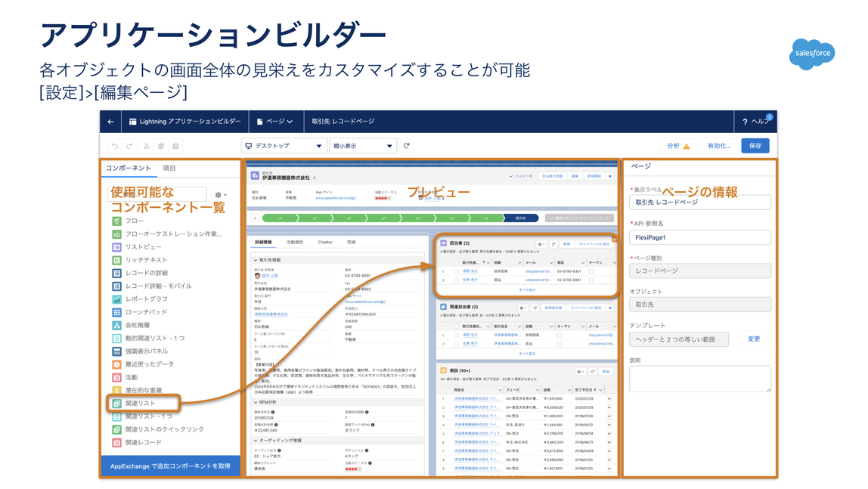Viewport: 868px width, 489px height.
Task: Select the リッチテキスト component icon
Action: point(116,260)
